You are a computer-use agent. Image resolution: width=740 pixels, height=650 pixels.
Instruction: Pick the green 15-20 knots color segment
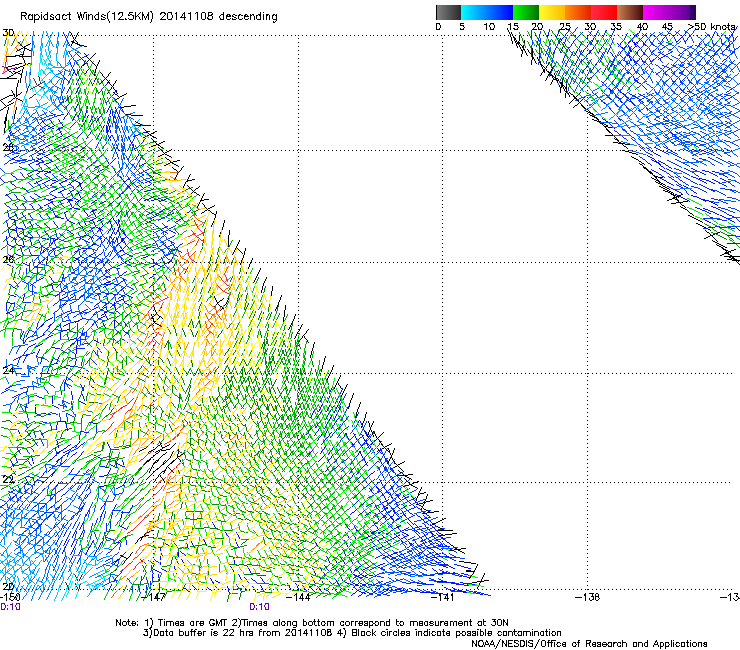click(526, 12)
